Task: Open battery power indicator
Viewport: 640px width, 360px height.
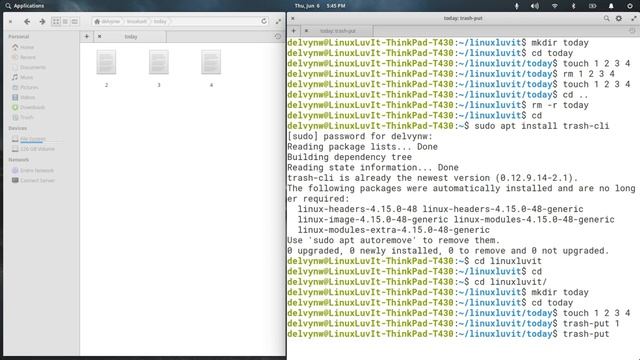Action: click(592, 6)
